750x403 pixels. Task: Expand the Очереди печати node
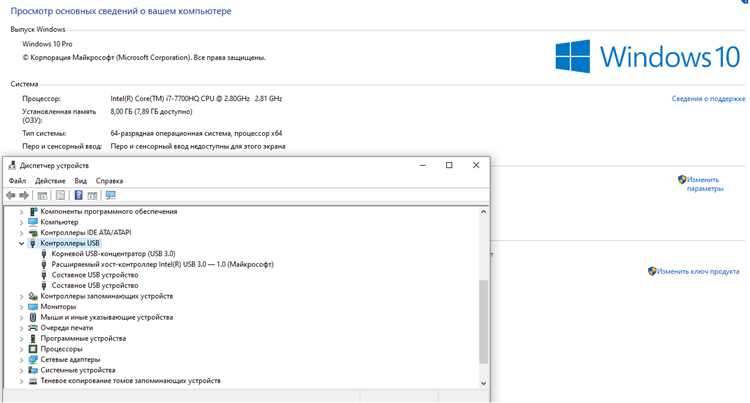point(21,328)
